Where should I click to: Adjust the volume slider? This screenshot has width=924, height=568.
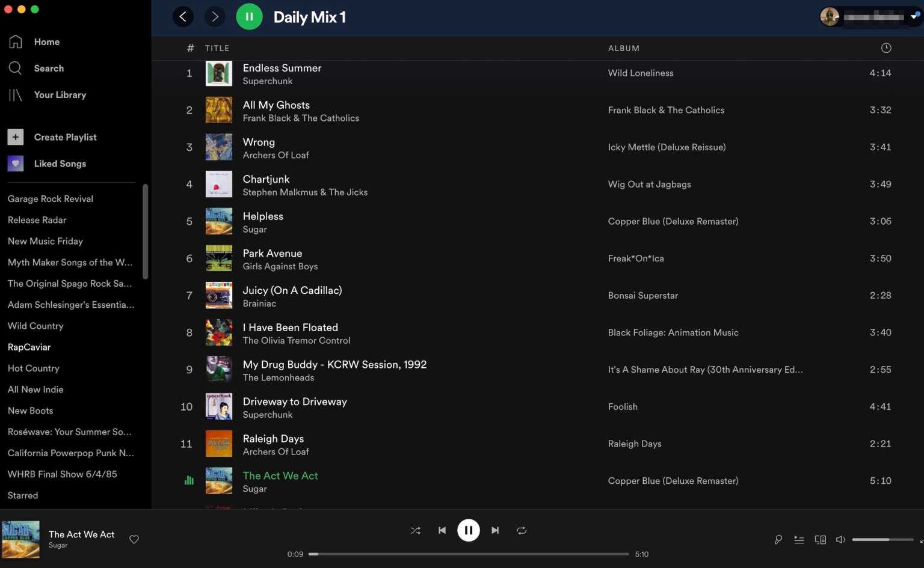tap(882, 539)
